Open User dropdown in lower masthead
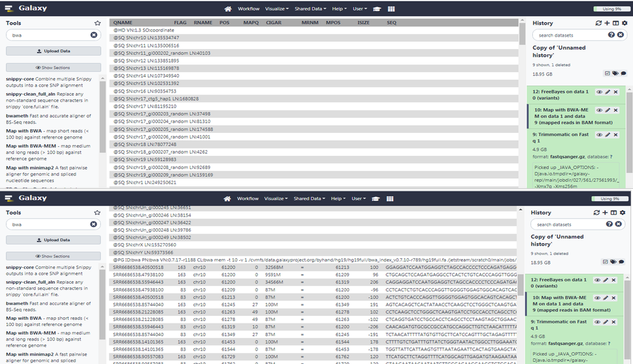The width and height of the screenshot is (633, 364). 358,199
